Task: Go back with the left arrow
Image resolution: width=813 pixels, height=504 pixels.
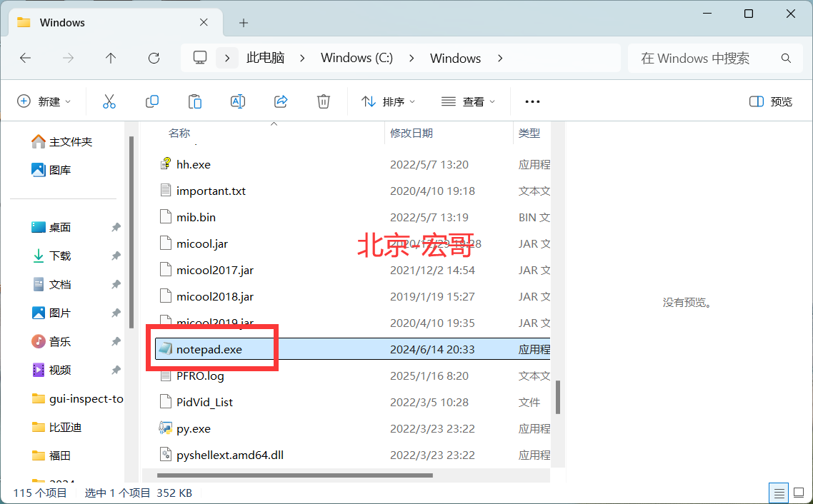Action: click(x=26, y=58)
